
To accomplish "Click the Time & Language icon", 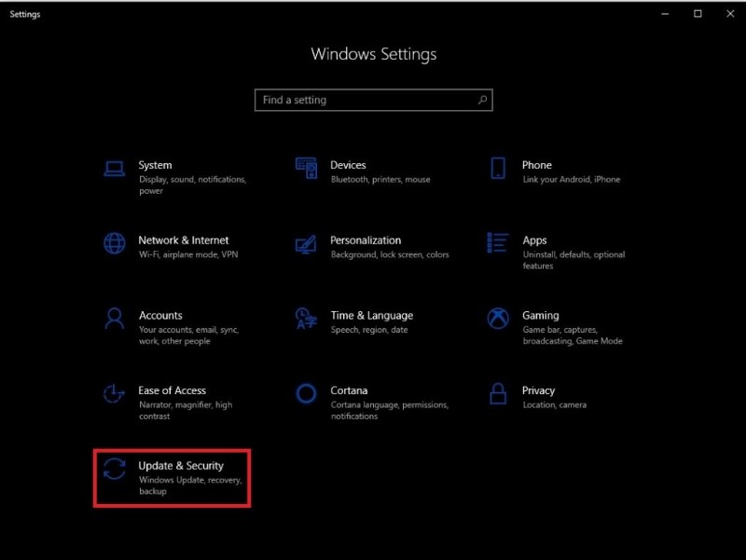I will (x=305, y=320).
